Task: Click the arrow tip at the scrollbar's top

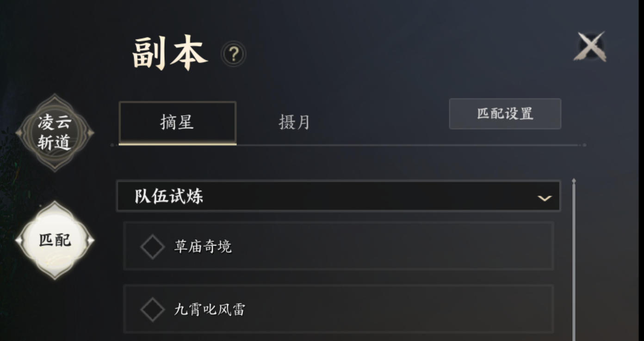Action: [574, 181]
